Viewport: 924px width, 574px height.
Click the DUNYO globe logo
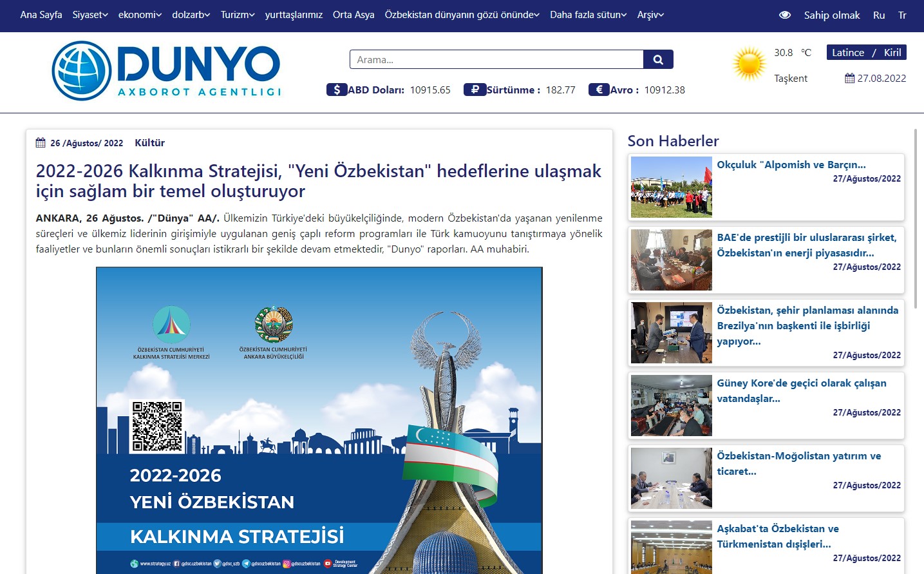coord(82,71)
